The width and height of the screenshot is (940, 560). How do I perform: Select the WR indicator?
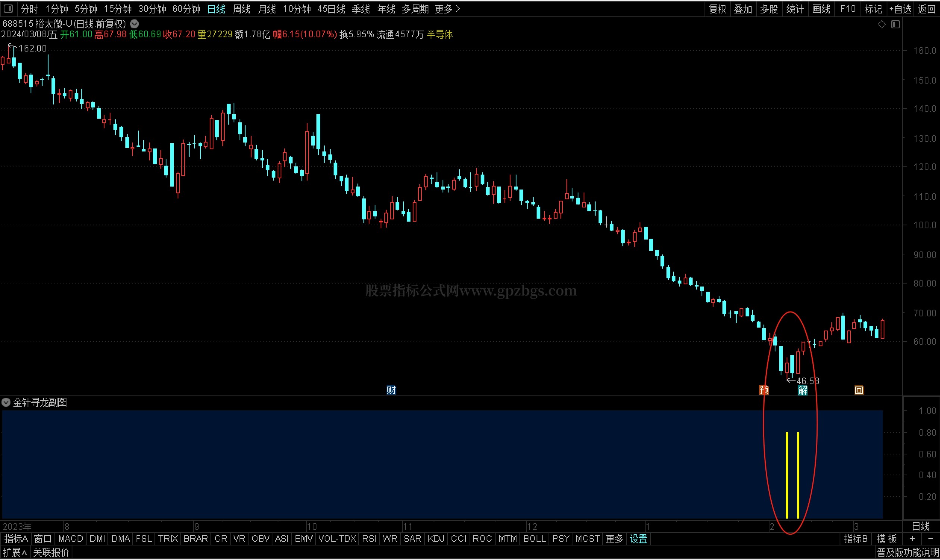click(390, 539)
